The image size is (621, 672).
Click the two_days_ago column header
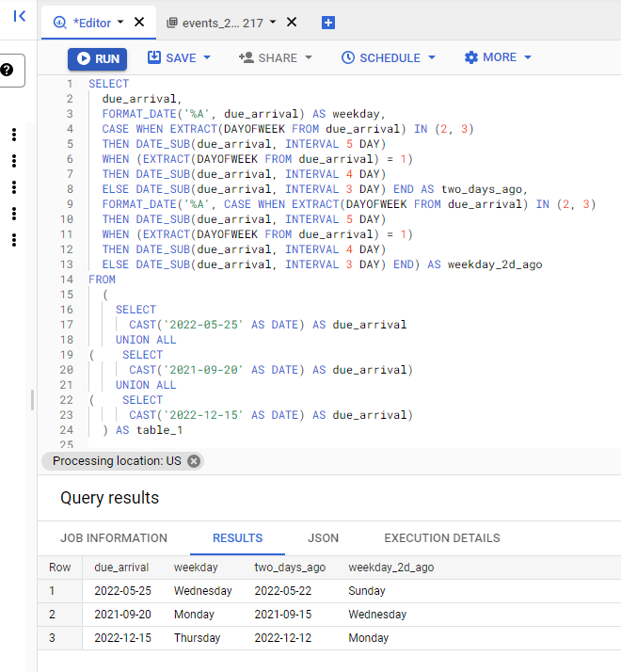tap(290, 568)
